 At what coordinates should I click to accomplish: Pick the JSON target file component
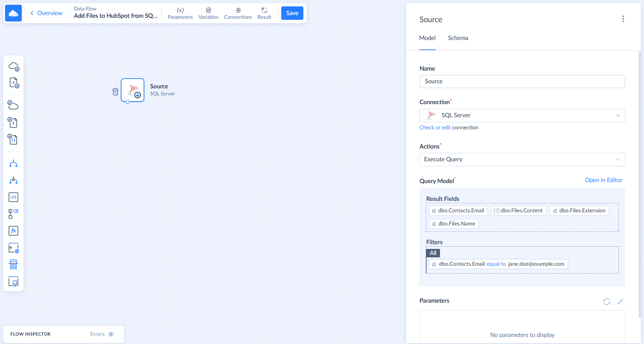coord(13,139)
